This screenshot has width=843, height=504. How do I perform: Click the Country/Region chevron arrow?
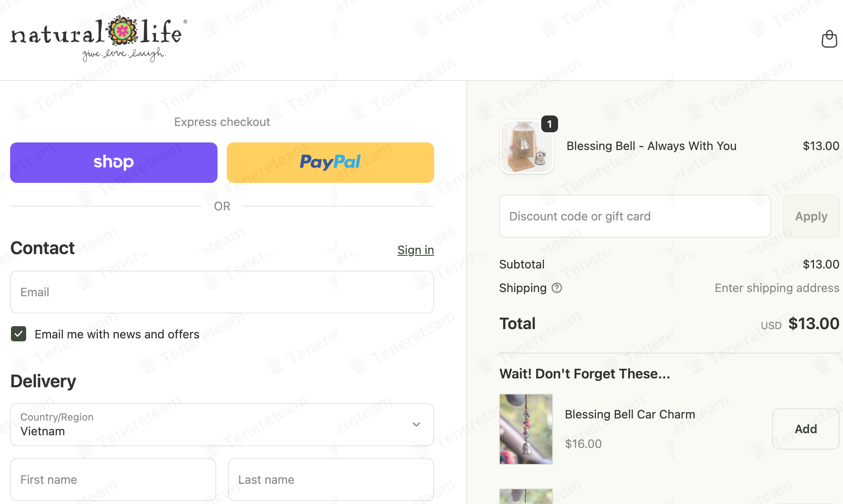coord(416,424)
